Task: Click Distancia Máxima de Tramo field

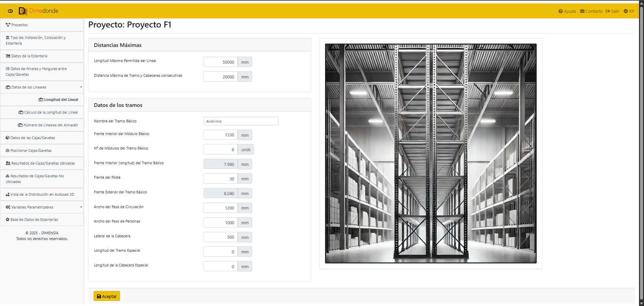Action: tap(221, 77)
